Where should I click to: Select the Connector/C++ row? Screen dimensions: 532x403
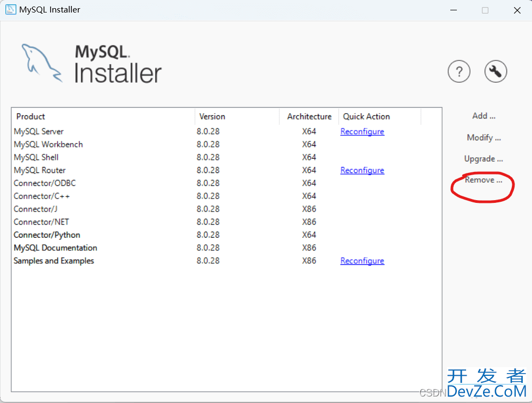point(227,196)
